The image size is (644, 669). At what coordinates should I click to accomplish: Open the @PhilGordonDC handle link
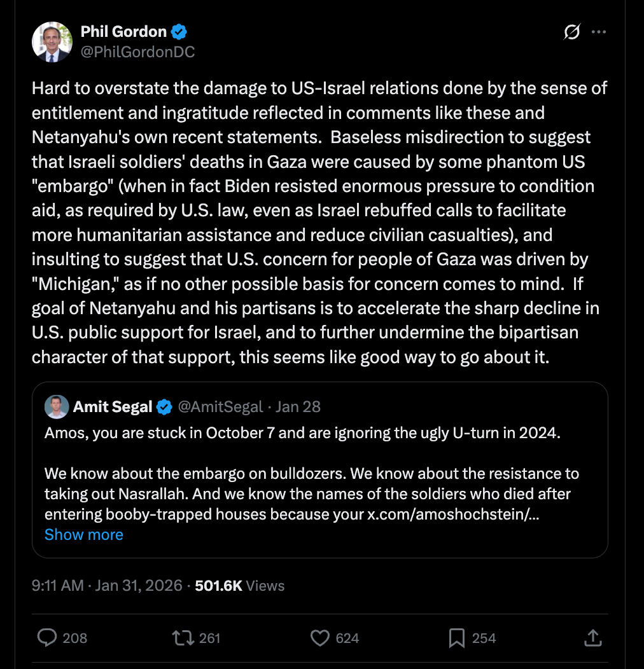click(137, 52)
